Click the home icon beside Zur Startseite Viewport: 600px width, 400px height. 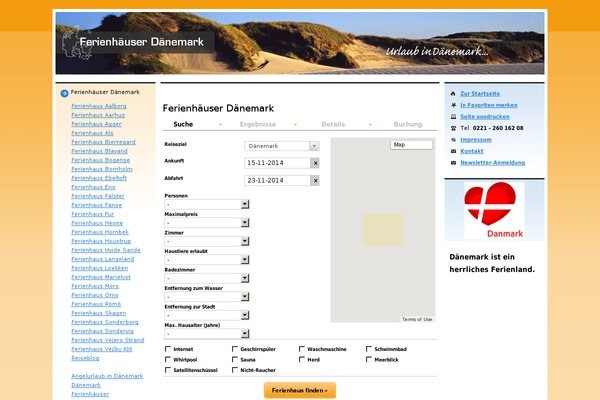(x=453, y=94)
